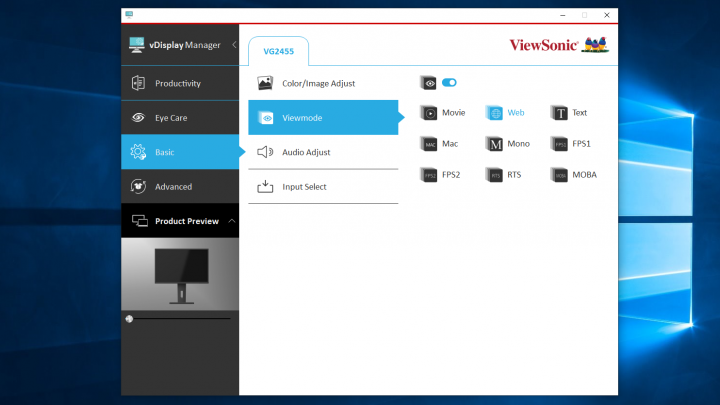Image resolution: width=720 pixels, height=405 pixels.
Task: Open Color/Image Adjust settings label
Action: coord(318,83)
